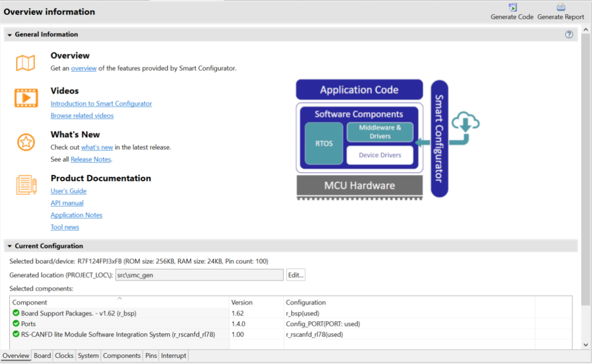Open the User's Guide link
592x364 pixels.
pos(69,191)
